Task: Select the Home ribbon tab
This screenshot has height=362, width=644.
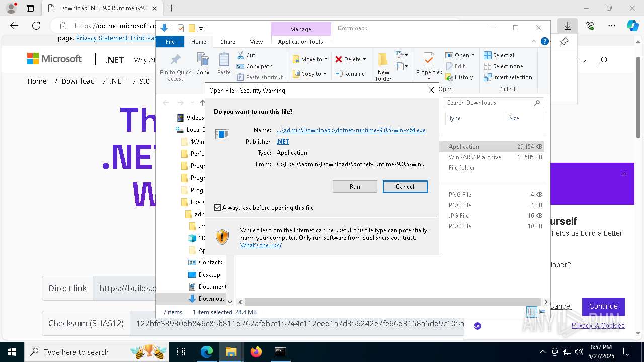Action: [x=198, y=42]
